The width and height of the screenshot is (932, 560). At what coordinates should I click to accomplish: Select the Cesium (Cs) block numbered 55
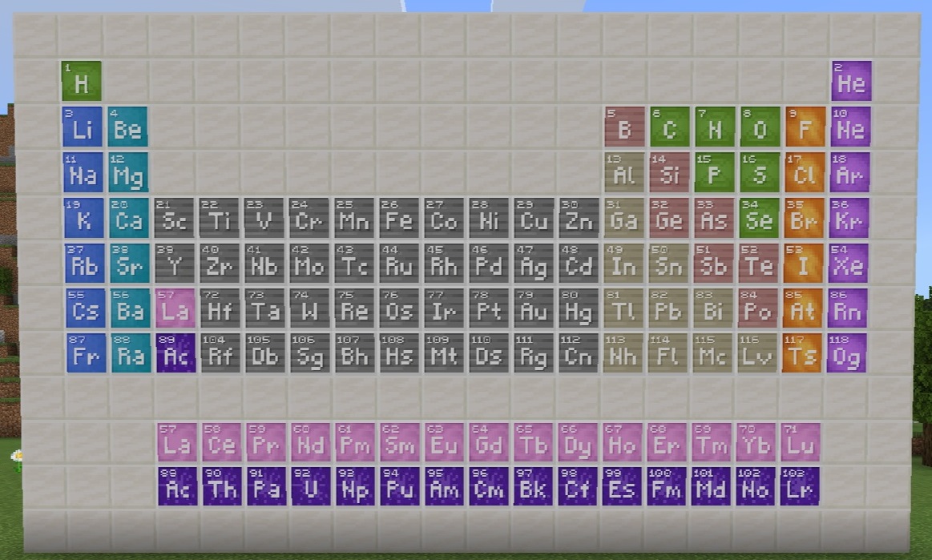[x=86, y=308]
